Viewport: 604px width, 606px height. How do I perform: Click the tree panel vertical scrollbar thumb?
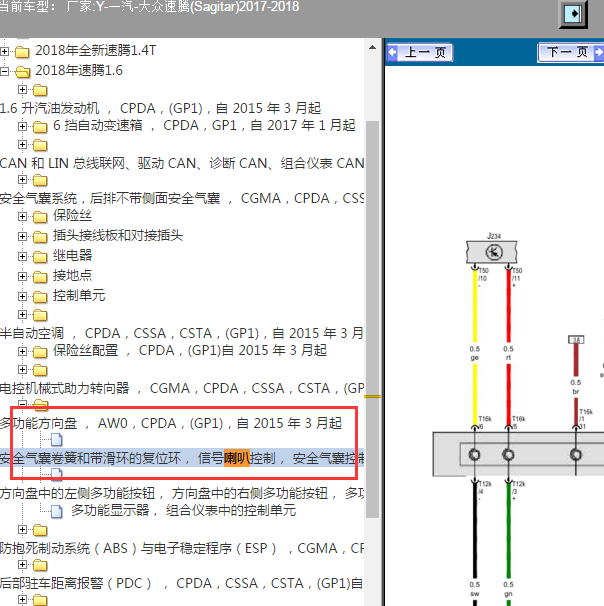point(373,319)
